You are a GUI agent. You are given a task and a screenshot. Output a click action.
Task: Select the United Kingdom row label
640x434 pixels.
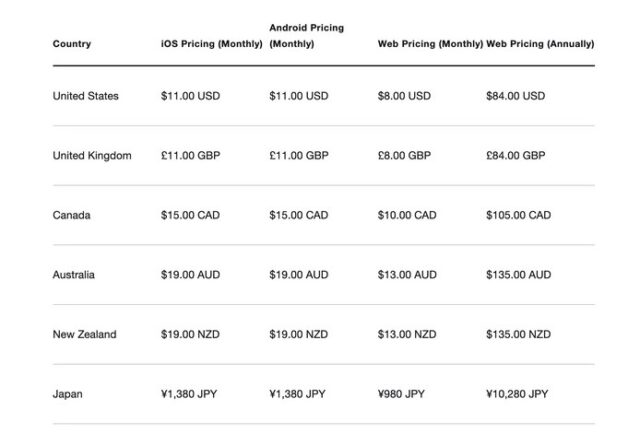pos(92,156)
